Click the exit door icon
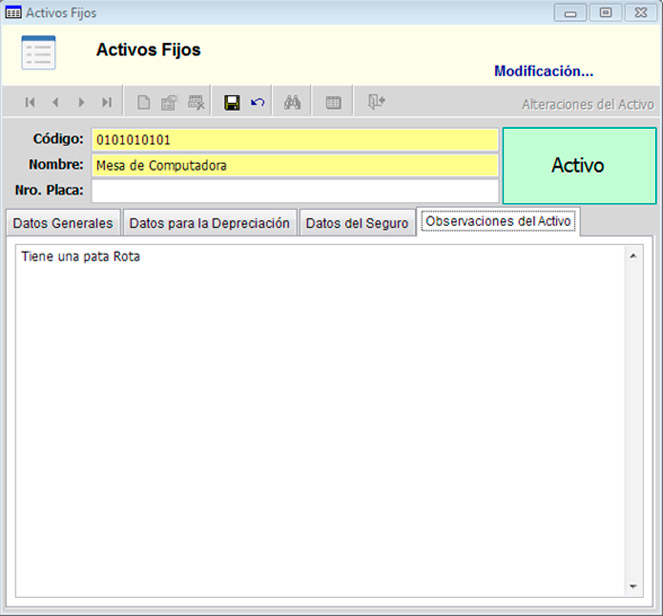The image size is (663, 616). click(375, 102)
